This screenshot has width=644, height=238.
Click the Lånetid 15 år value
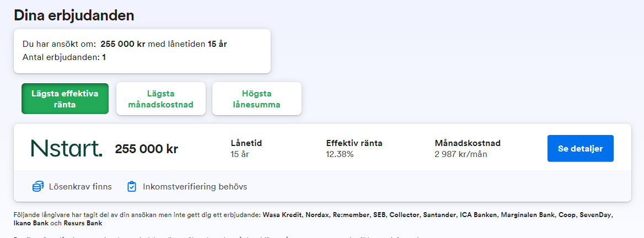pyautogui.click(x=240, y=154)
